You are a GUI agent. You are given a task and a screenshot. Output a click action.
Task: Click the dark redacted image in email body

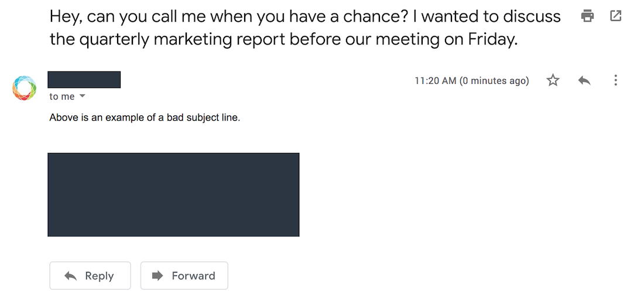(x=173, y=195)
